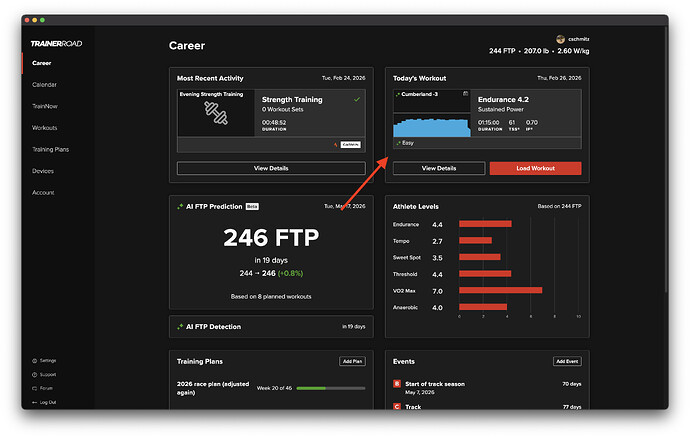Click the red Load Workout button
Screen dimensions: 690x437
[536, 168]
